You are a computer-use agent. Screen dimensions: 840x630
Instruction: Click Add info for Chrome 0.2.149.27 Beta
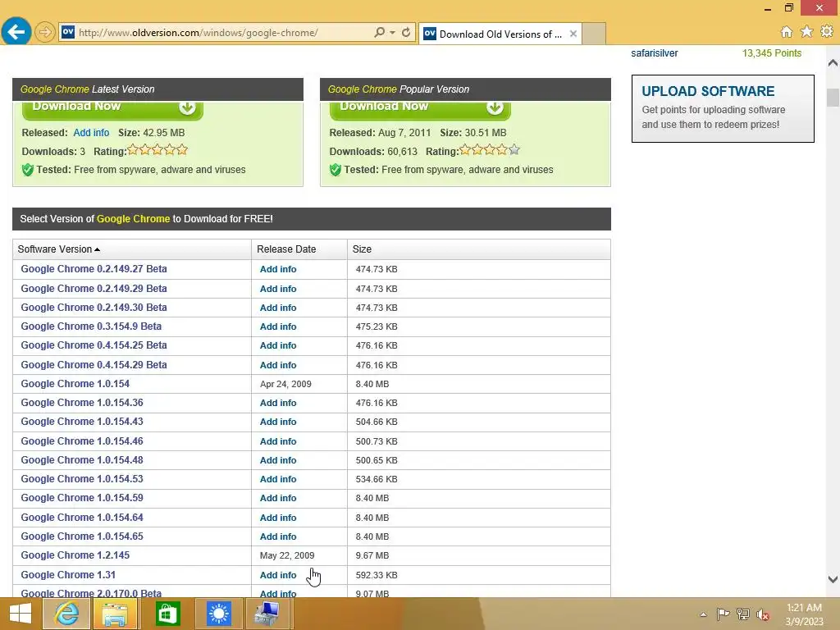point(278,269)
